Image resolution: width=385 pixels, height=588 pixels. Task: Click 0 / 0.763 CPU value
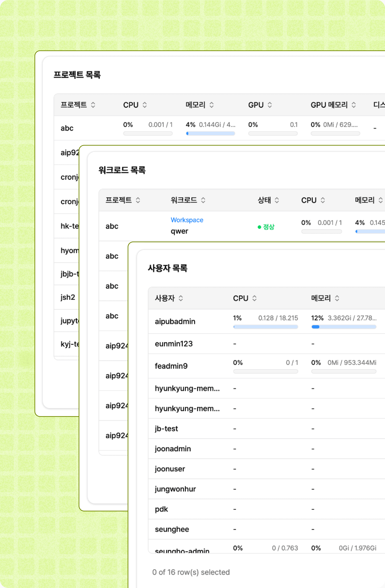pyautogui.click(x=285, y=548)
